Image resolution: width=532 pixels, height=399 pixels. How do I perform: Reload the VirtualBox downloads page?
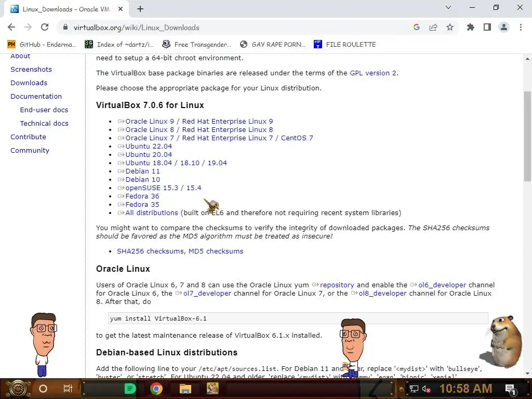coord(45,27)
